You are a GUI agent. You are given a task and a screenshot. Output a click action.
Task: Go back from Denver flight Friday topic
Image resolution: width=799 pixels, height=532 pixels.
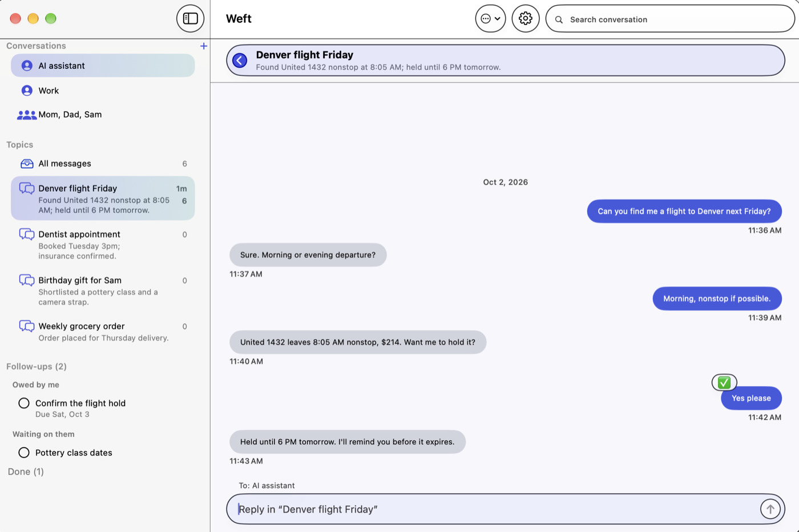click(240, 60)
